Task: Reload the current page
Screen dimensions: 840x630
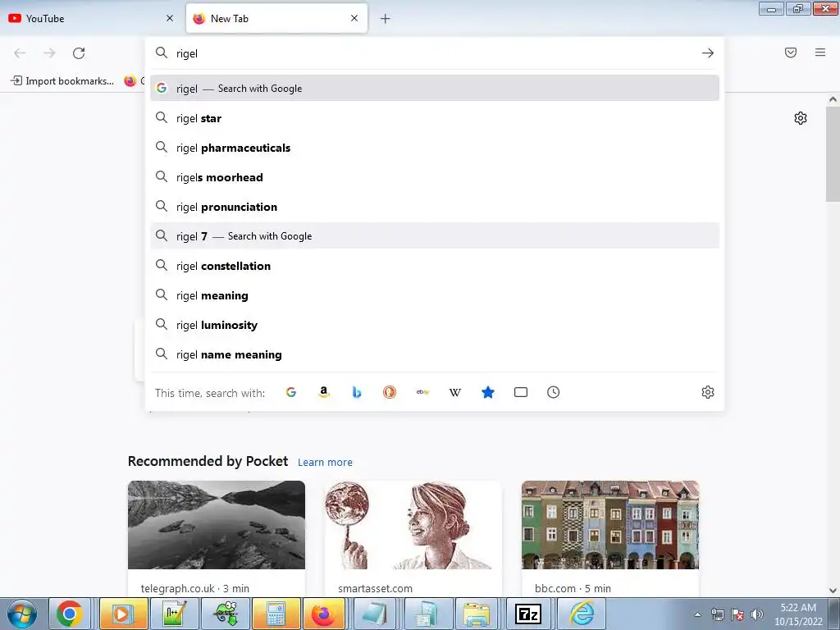Action: (x=79, y=53)
